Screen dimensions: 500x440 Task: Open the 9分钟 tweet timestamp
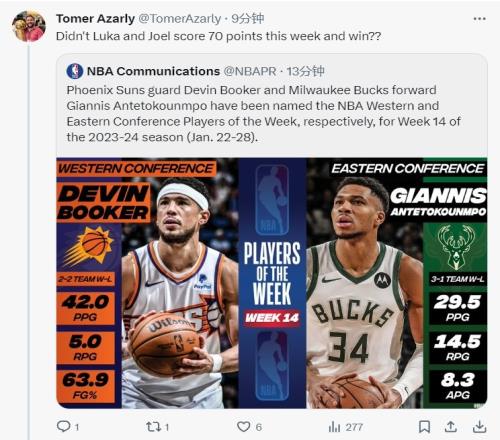point(247,19)
